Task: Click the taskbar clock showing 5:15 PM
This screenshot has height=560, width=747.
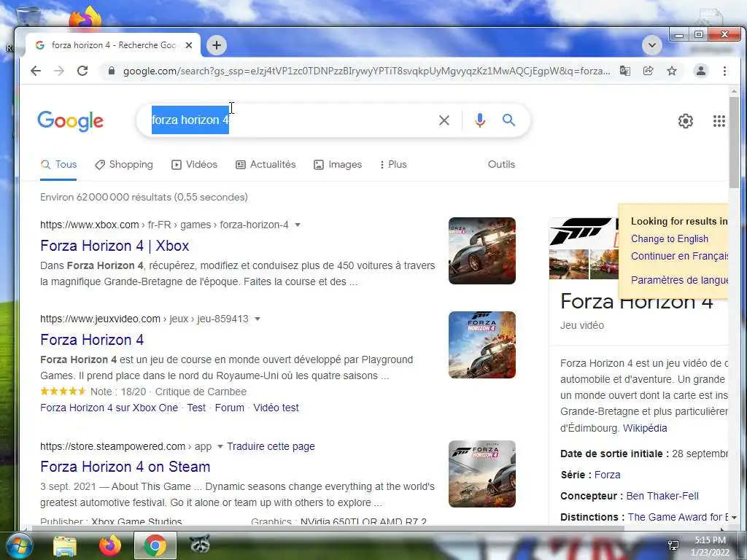Action: pyautogui.click(x=710, y=546)
